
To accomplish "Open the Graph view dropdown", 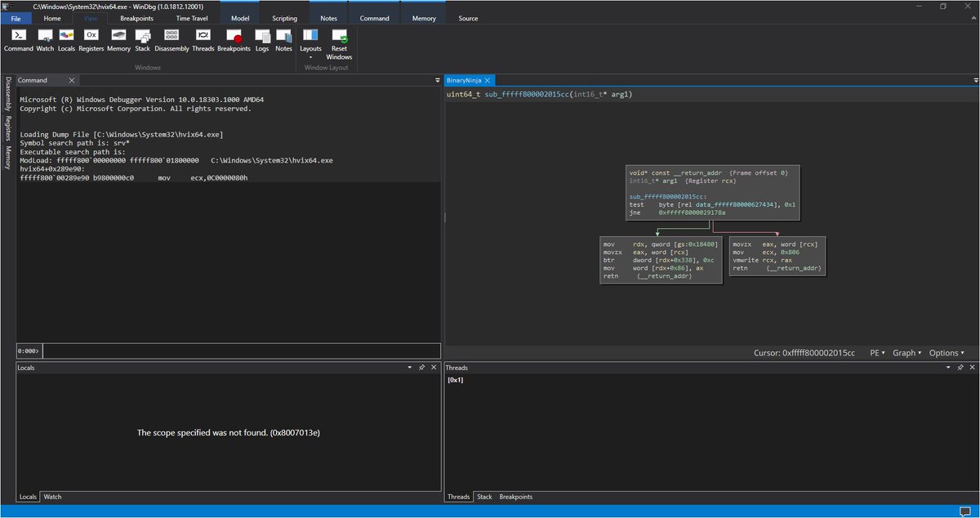I will 906,353.
